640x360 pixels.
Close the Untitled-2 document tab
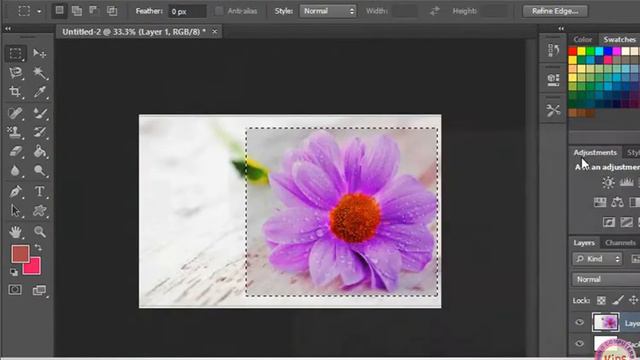pos(215,31)
